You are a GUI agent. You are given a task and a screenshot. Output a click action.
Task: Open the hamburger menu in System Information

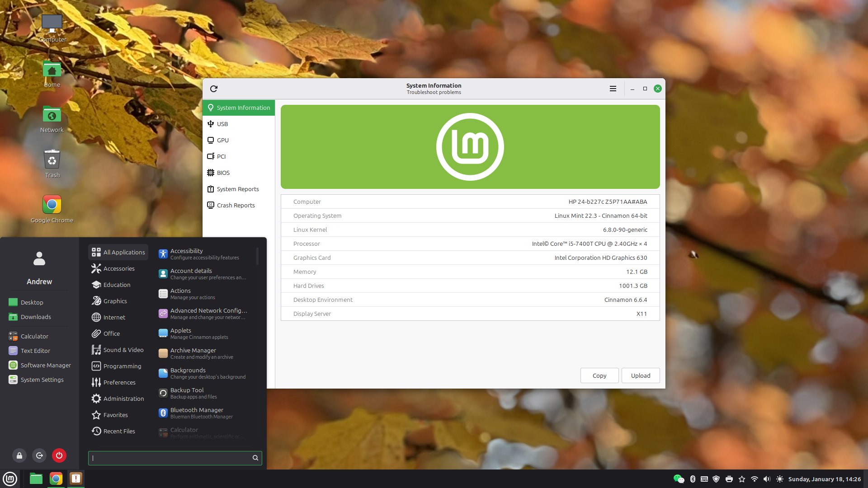(613, 89)
